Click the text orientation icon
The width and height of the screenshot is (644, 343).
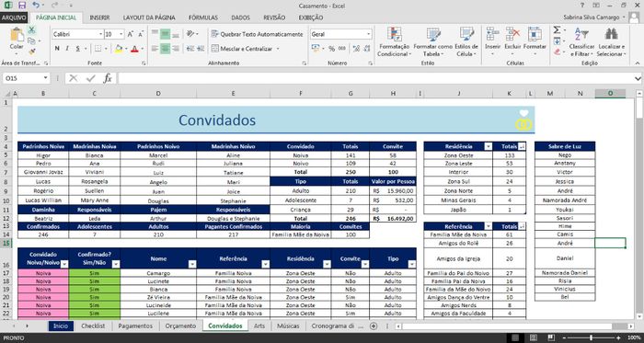pyautogui.click(x=190, y=34)
